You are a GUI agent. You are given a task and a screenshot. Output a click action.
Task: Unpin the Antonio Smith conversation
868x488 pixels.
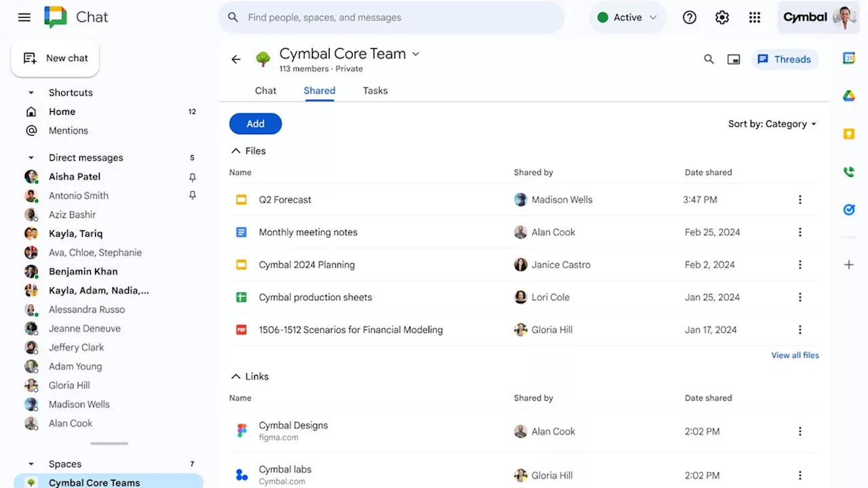[x=193, y=196]
